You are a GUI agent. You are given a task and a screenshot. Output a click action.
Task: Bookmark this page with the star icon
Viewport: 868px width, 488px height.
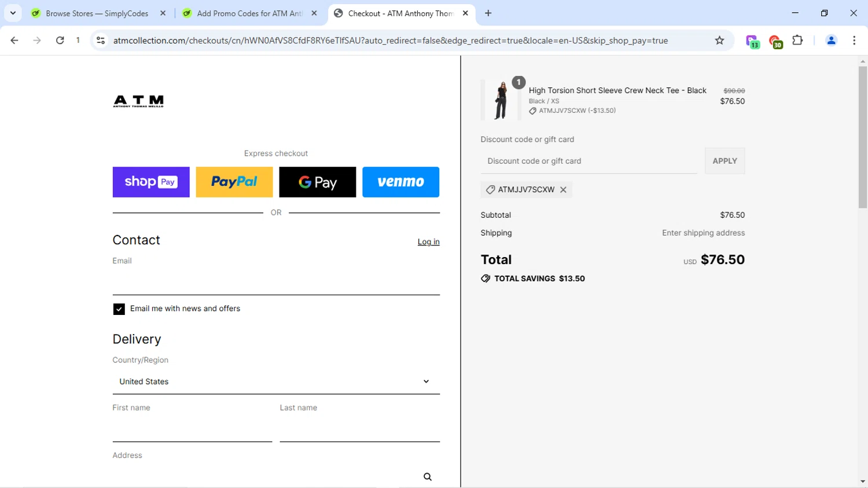click(719, 41)
